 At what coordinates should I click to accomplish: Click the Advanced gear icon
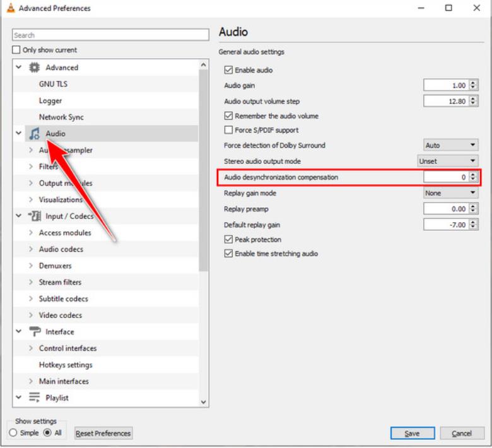34,68
